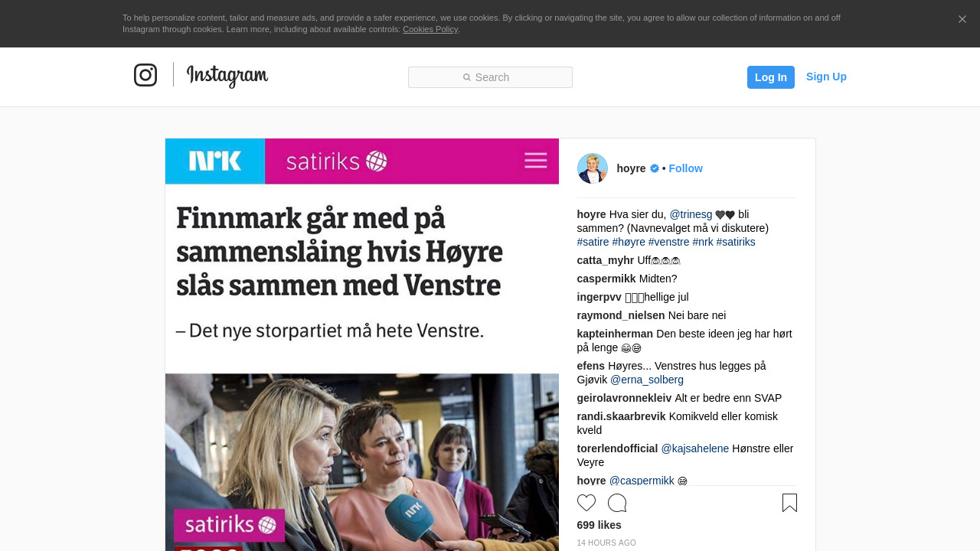Click the NRK logo in the post image
Image resolution: width=980 pixels, height=551 pixels.
215,161
